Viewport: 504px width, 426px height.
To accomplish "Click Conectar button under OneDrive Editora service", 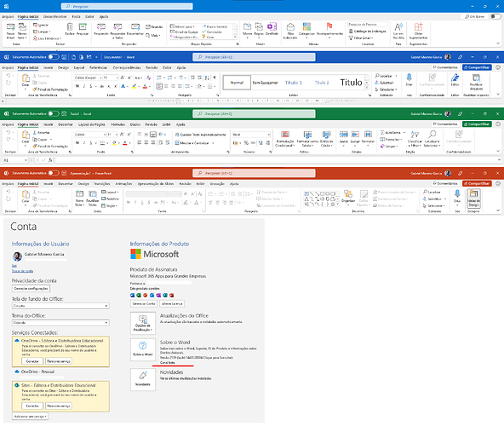I will click(x=32, y=361).
